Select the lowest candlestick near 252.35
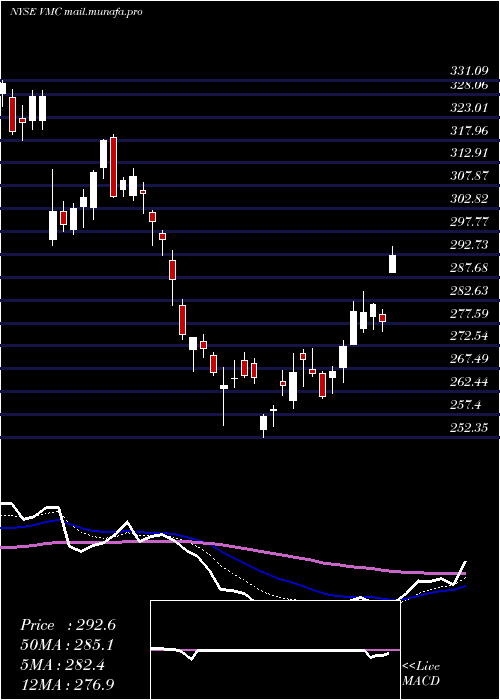Screen dimensions: 500x700 click(263, 423)
